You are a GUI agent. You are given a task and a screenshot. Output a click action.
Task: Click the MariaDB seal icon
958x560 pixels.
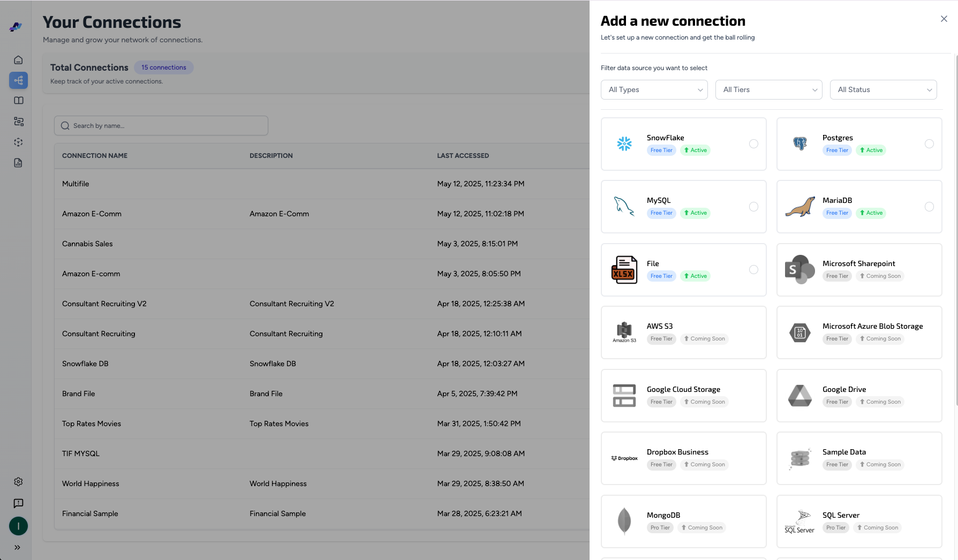(800, 206)
